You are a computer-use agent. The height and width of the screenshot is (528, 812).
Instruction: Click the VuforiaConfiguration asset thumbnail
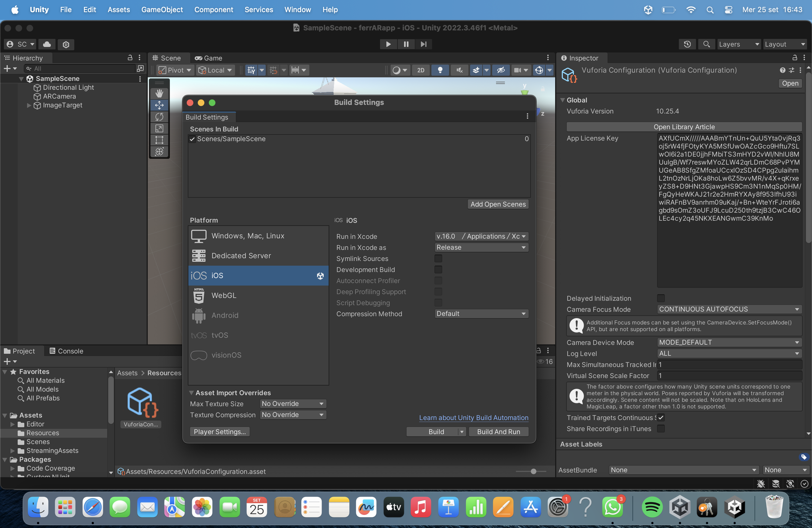point(141,403)
